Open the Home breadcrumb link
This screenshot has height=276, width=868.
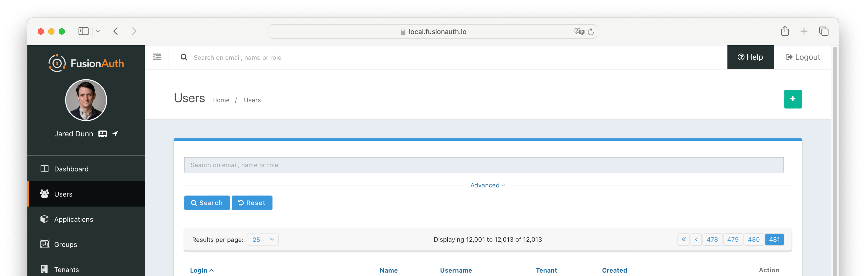[221, 100]
